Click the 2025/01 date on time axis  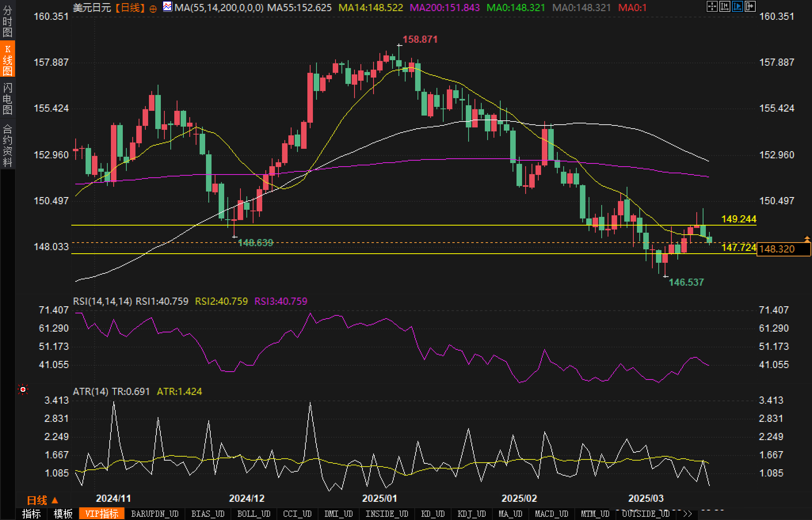[379, 498]
